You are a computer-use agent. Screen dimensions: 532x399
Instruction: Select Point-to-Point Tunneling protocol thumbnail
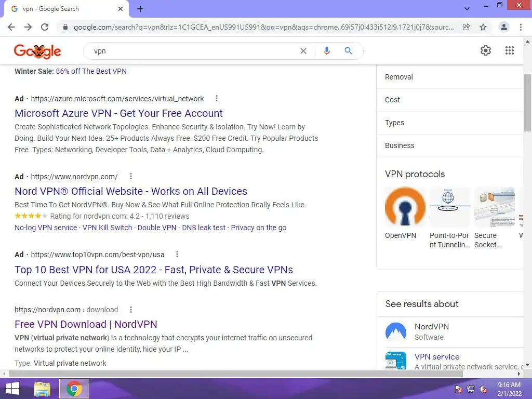[x=450, y=207]
